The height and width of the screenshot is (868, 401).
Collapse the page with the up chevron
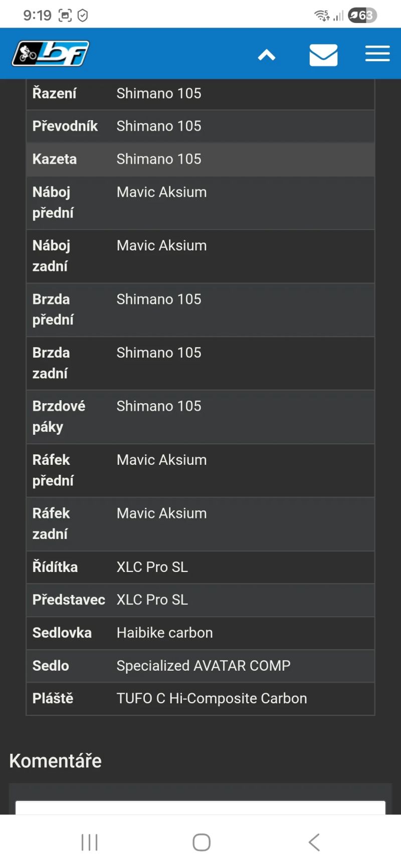click(x=267, y=55)
